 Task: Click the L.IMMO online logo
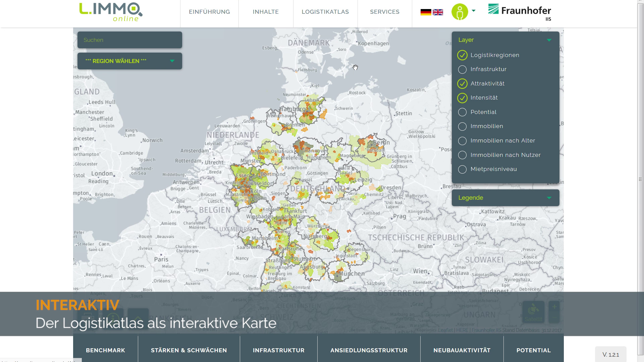coord(111,12)
